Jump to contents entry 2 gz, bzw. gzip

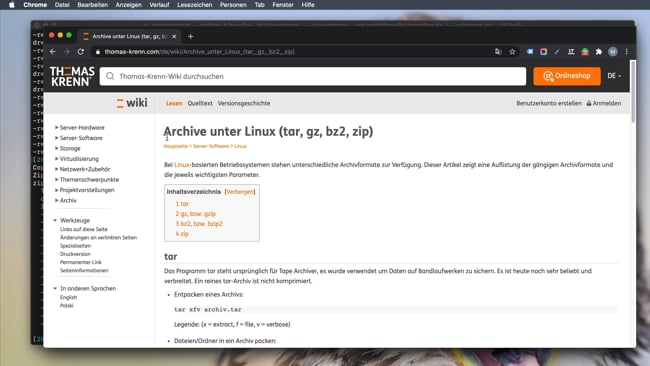(x=195, y=214)
